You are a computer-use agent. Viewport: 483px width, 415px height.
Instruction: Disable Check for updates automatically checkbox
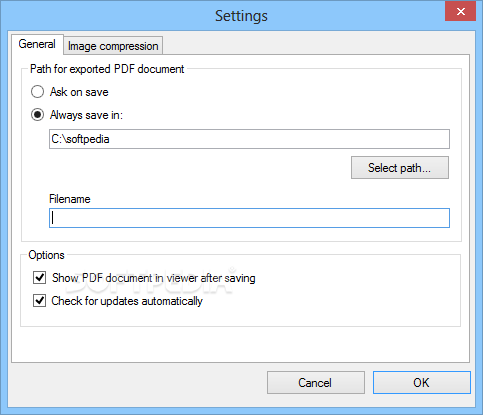tap(39, 301)
